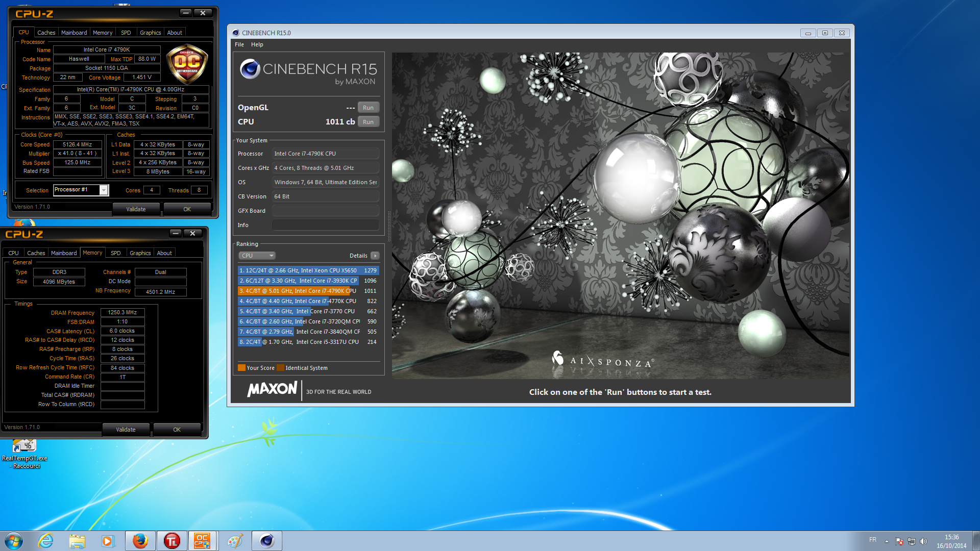
Task: Click Validate in bottom CPU-Z window
Action: coord(126,430)
